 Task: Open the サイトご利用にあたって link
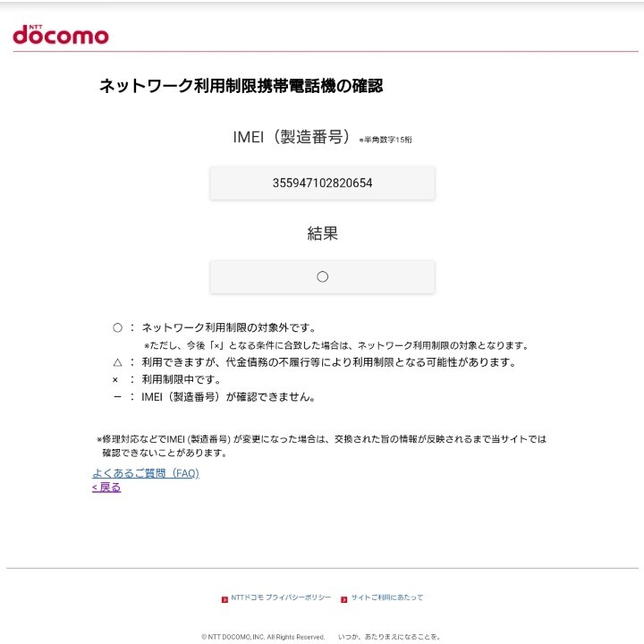(387, 597)
